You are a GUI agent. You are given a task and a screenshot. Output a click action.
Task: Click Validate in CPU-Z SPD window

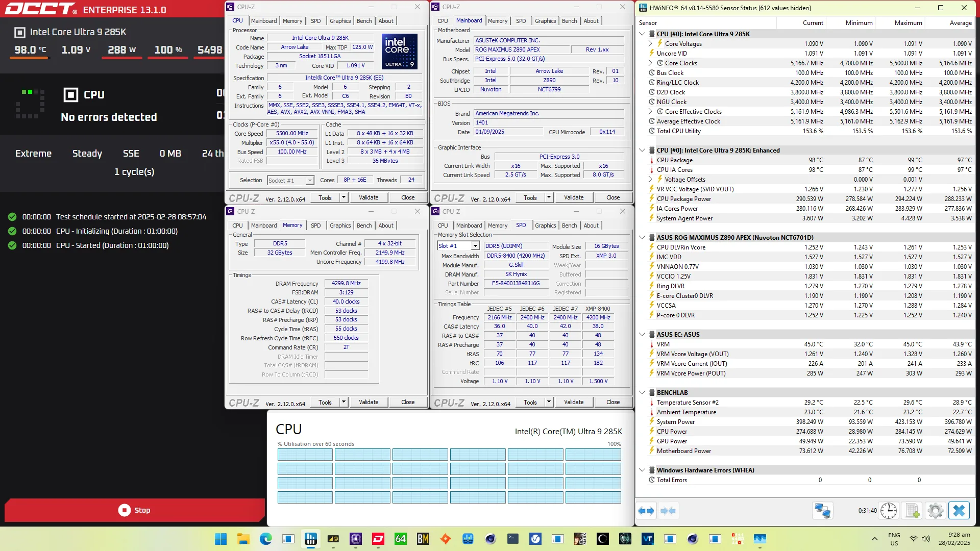coord(574,402)
